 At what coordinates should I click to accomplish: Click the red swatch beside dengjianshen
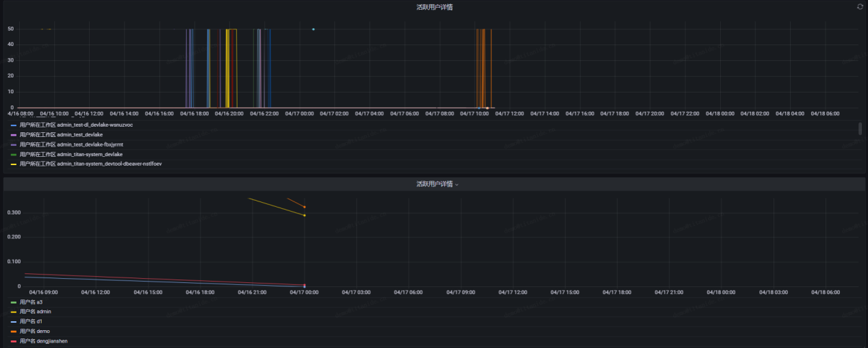pyautogui.click(x=14, y=341)
